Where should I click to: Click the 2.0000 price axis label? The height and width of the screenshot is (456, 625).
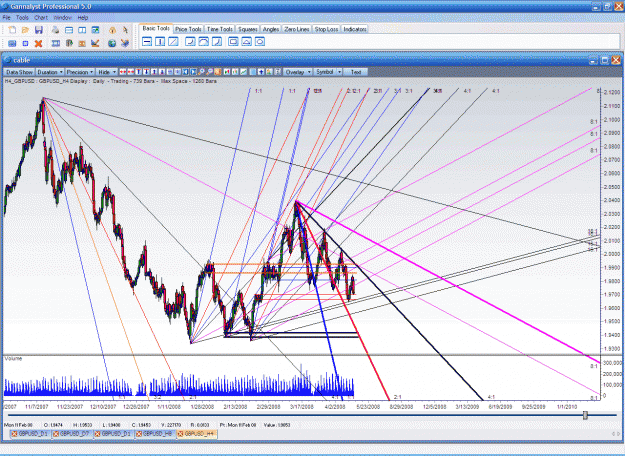(612, 254)
